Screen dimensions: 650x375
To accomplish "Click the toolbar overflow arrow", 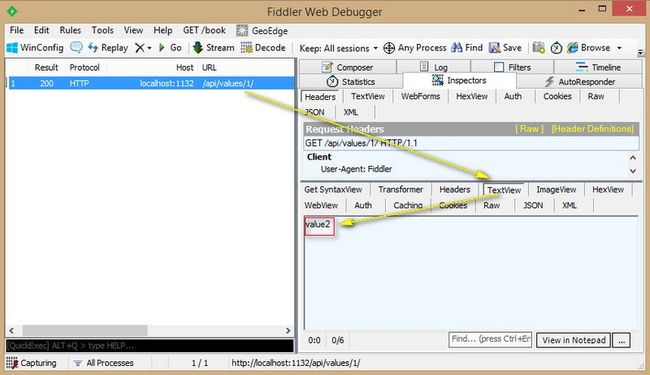I will coord(640,52).
